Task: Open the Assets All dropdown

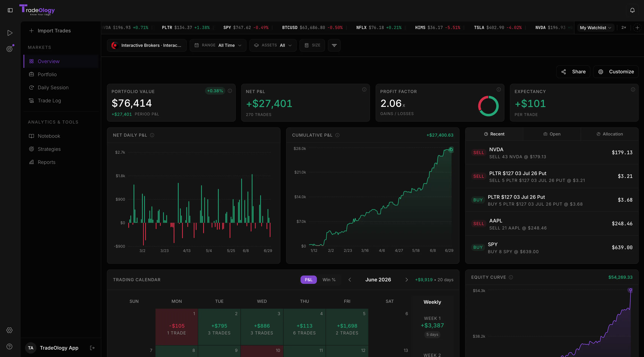Action: [x=273, y=45]
